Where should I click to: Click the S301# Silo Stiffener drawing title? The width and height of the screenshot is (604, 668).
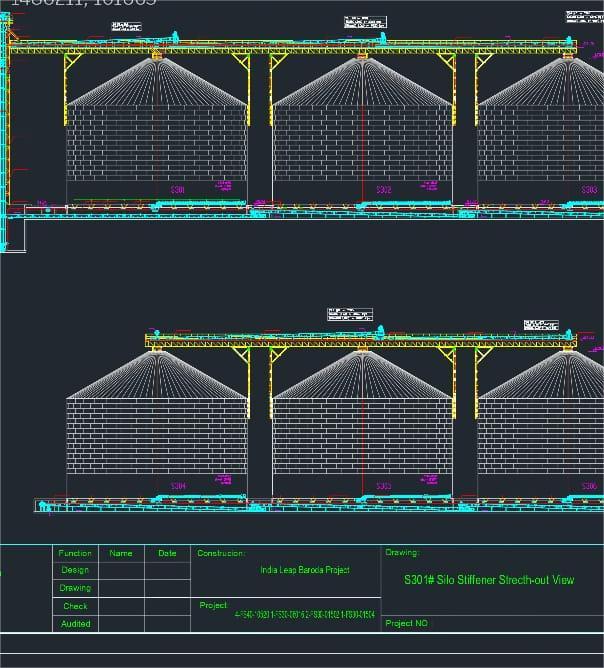click(x=489, y=580)
